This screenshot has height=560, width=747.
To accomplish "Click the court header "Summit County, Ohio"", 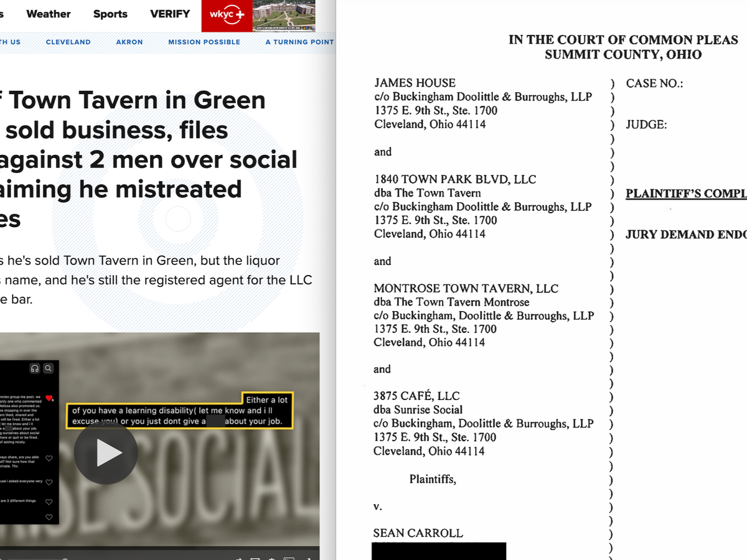I will click(x=622, y=55).
